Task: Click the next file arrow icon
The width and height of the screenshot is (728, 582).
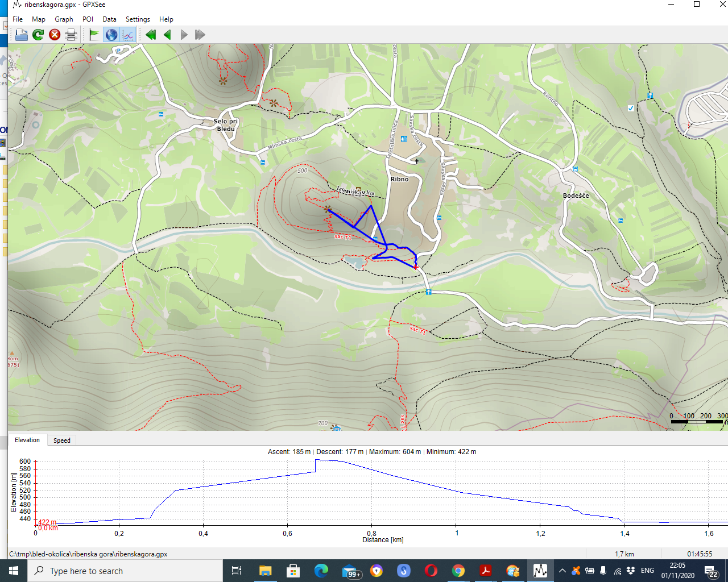Action: [184, 35]
